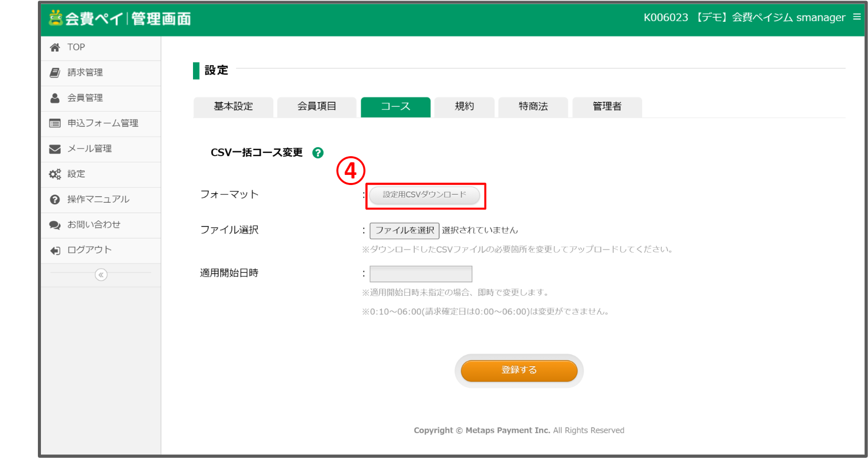The image size is (868, 458).
Task: Switch to the 基本設定 tab
Action: (x=233, y=107)
